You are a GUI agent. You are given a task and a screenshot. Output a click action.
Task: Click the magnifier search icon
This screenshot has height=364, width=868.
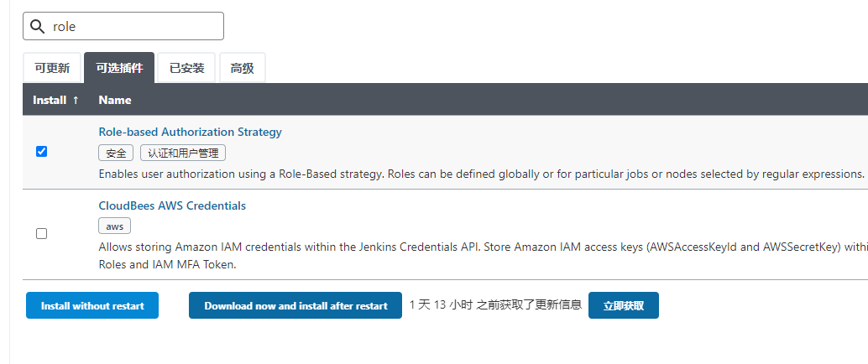coord(37,27)
